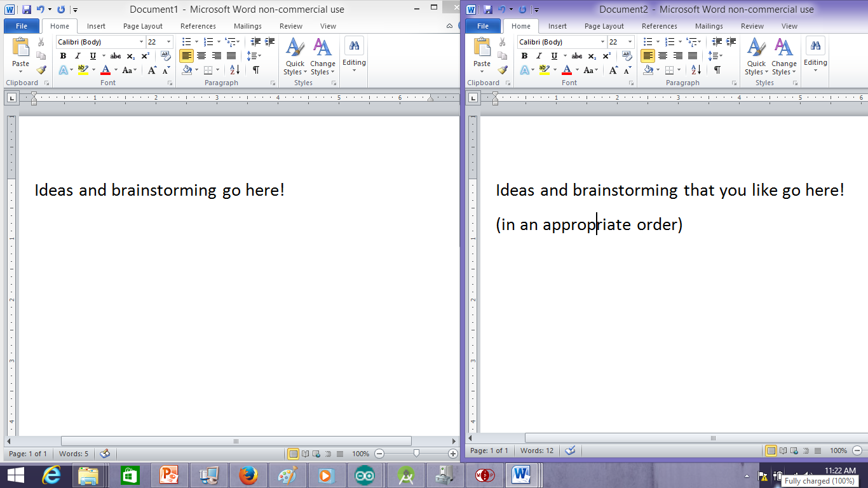Image resolution: width=868 pixels, height=488 pixels.
Task: Toggle Print Layout view in Document2 status bar
Action: tap(771, 451)
